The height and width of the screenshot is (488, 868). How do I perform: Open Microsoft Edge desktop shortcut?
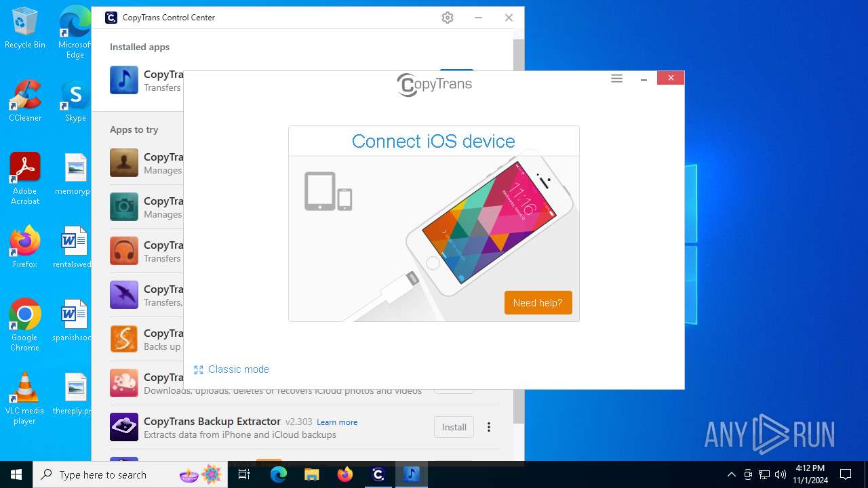tap(75, 33)
